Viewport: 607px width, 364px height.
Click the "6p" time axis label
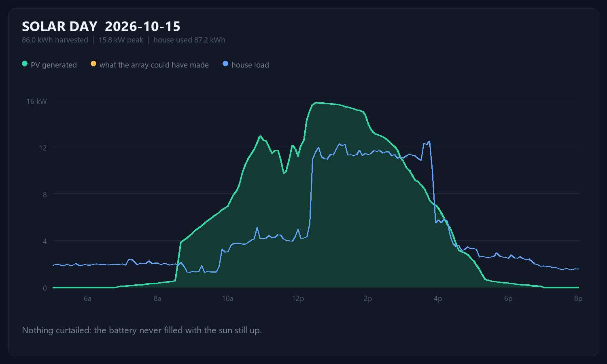(508, 298)
